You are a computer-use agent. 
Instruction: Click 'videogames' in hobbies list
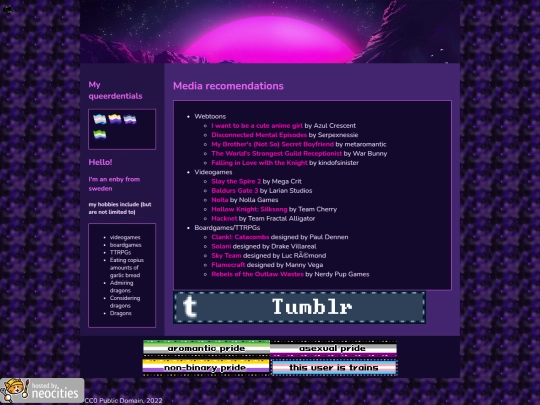(x=125, y=237)
